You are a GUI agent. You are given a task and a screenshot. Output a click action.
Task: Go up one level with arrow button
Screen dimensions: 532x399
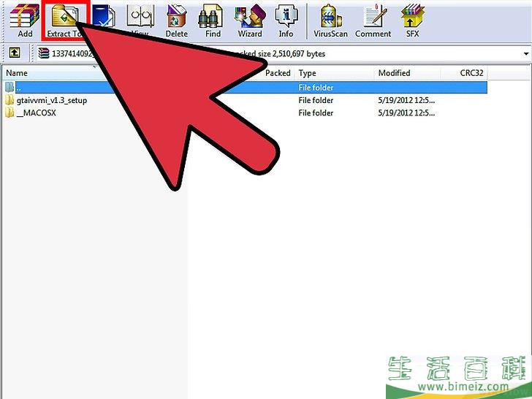(14, 53)
